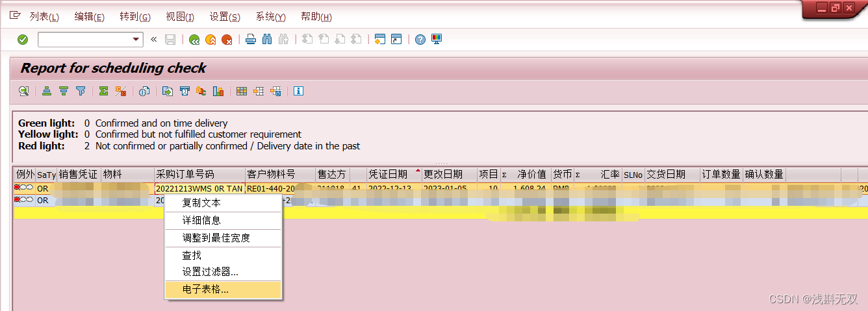Viewport: 868px width, 311px height.
Task: Click the red Cancel icon
Action: [x=227, y=40]
